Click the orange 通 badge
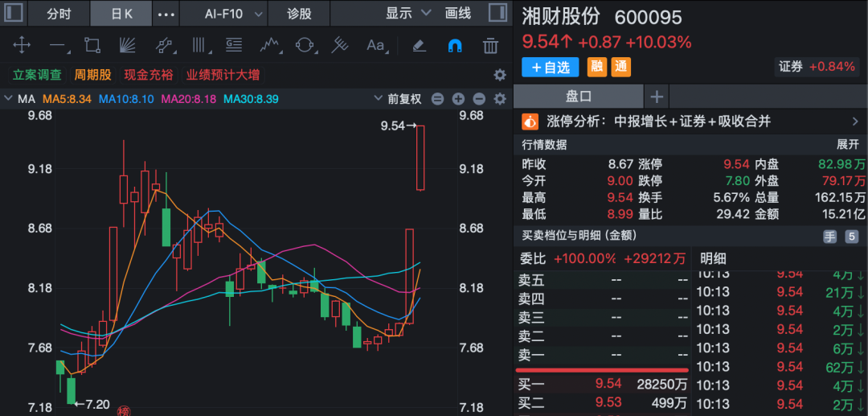The image size is (868, 416). pos(620,68)
